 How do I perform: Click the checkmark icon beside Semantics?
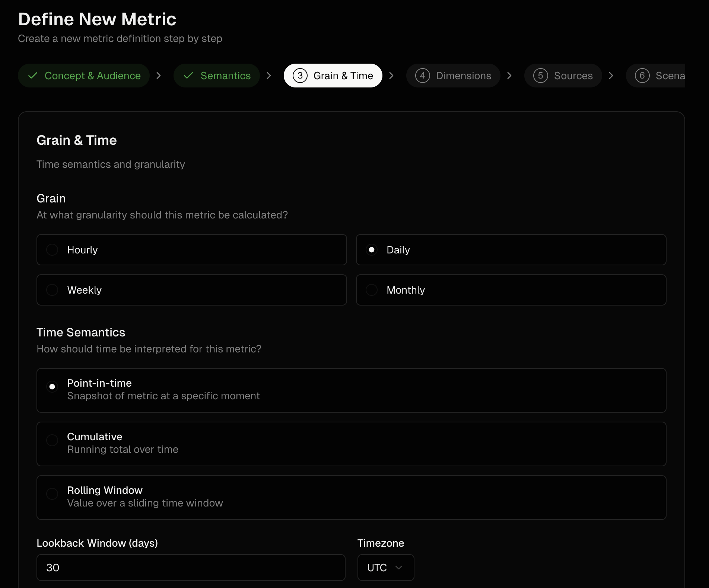[x=188, y=76]
